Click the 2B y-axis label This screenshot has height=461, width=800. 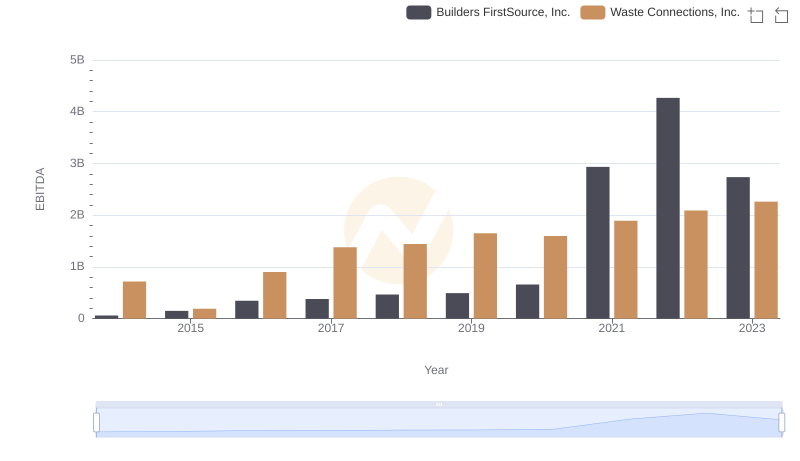click(x=77, y=215)
